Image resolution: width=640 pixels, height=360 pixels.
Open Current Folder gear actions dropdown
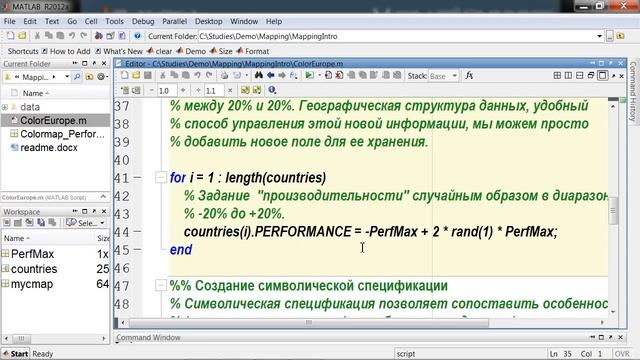point(102,77)
